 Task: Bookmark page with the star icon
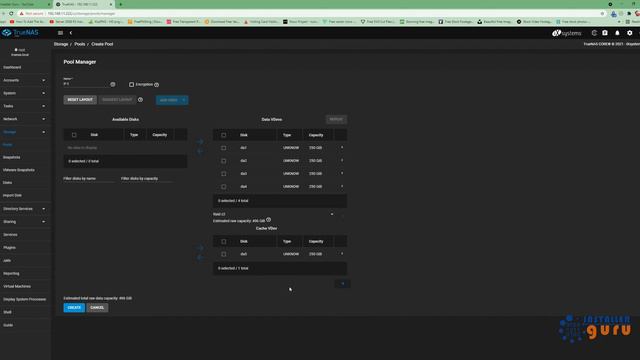click(x=602, y=13)
